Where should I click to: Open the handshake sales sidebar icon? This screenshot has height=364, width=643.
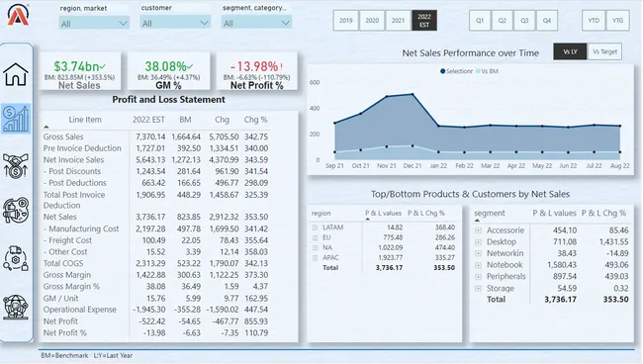click(16, 165)
